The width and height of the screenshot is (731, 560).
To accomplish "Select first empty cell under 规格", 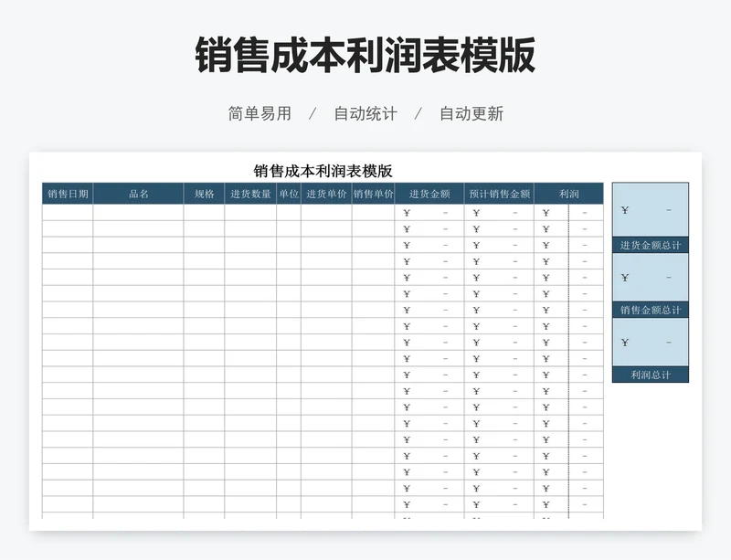I will [204, 213].
